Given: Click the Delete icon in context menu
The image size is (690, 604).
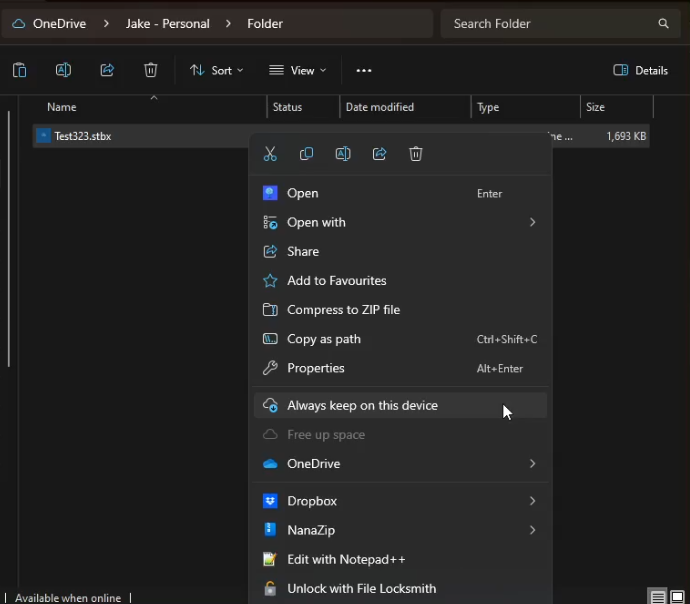Looking at the screenshot, I should [415, 154].
